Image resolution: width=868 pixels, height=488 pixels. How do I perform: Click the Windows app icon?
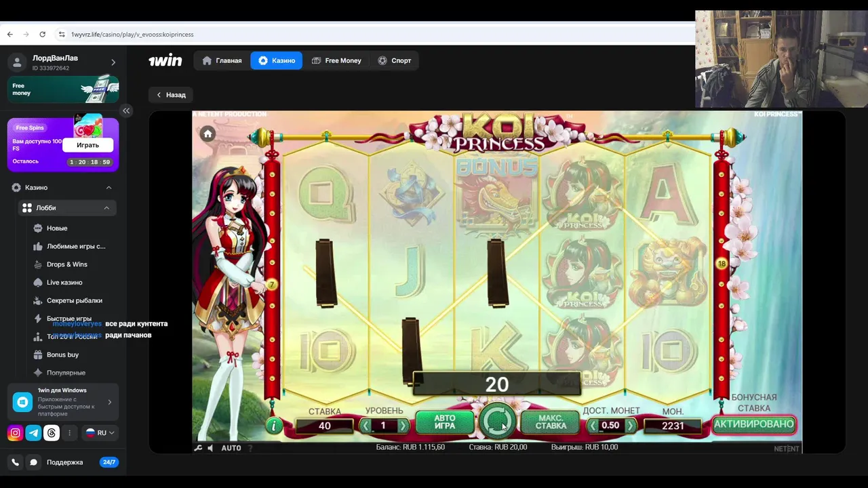22,402
